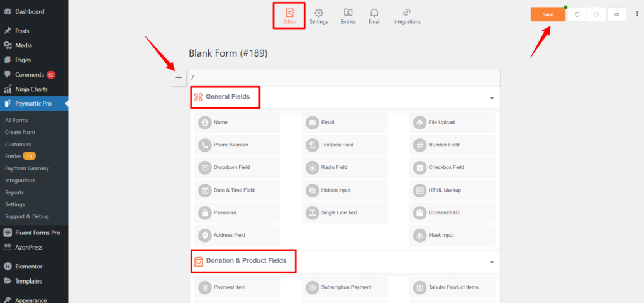644x303 pixels.
Task: Collapse the General Fields section arrow
Action: [x=492, y=98]
